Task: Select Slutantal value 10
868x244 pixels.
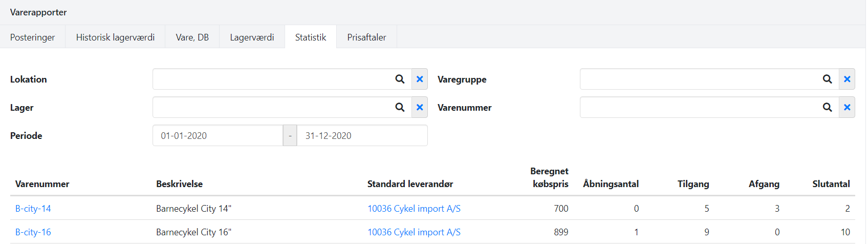Action: pyautogui.click(x=845, y=232)
